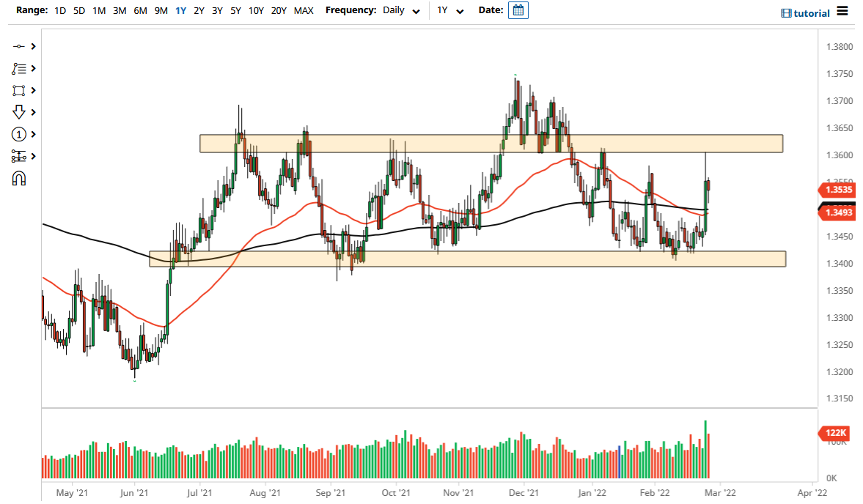Set range to 9M
863x504 pixels.
tap(161, 10)
